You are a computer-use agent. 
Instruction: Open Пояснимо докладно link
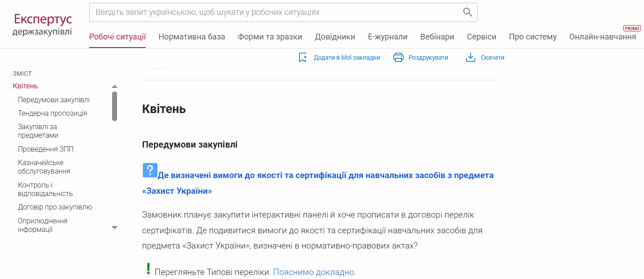314,272
